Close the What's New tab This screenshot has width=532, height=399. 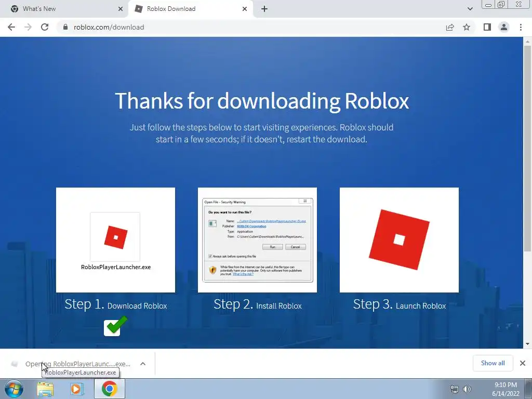click(x=121, y=9)
